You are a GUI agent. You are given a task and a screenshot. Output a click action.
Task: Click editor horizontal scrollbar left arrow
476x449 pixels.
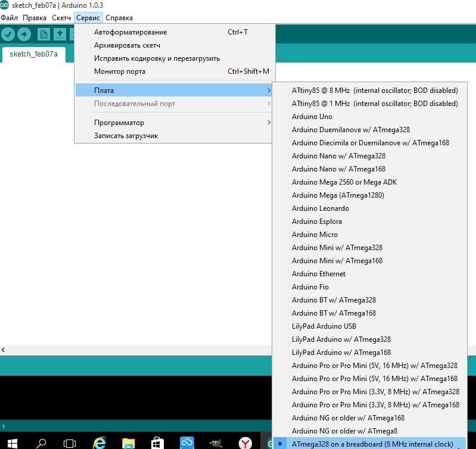pyautogui.click(x=3, y=350)
